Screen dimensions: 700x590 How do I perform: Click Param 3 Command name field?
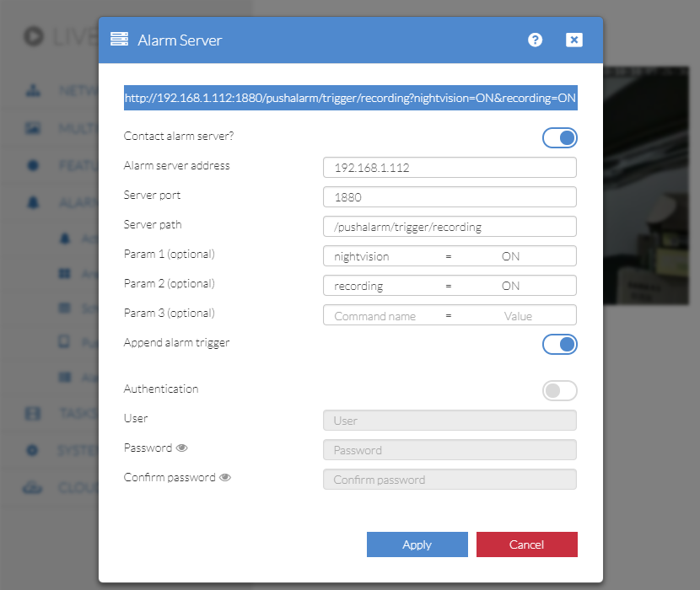(x=375, y=316)
